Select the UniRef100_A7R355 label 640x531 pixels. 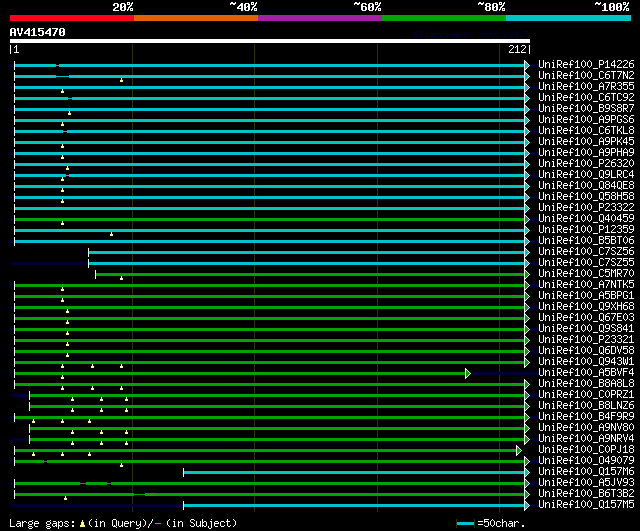click(586, 86)
